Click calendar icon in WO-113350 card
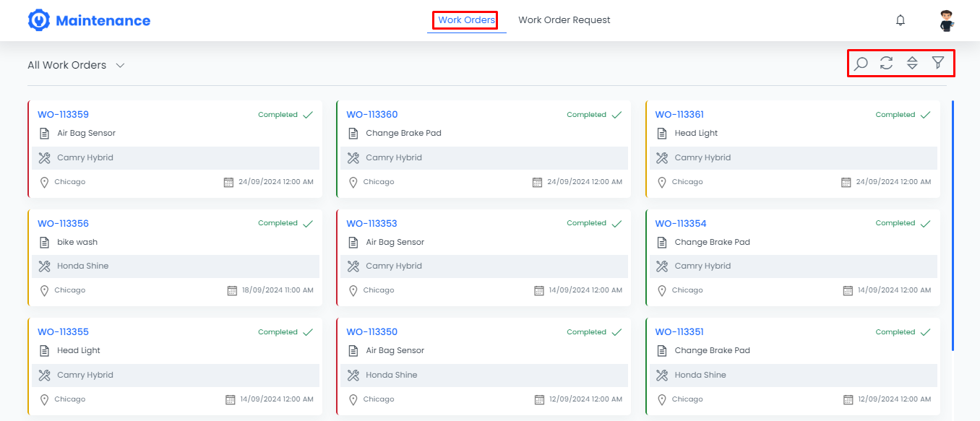This screenshot has width=980, height=421. tap(539, 399)
